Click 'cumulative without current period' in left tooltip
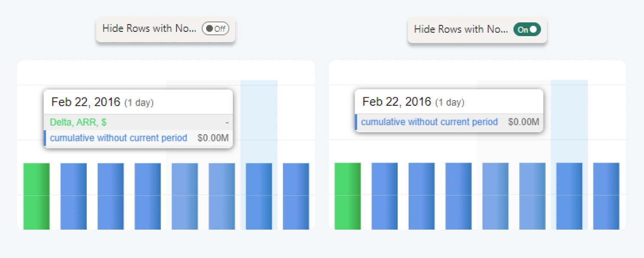 [118, 138]
